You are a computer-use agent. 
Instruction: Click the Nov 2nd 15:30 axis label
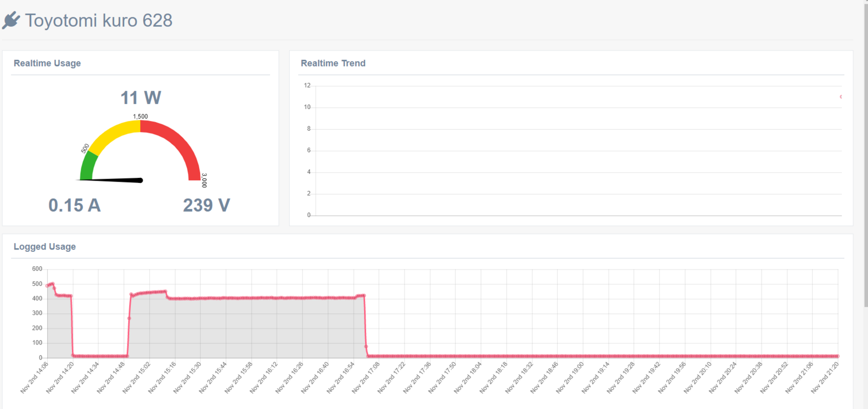coord(188,377)
